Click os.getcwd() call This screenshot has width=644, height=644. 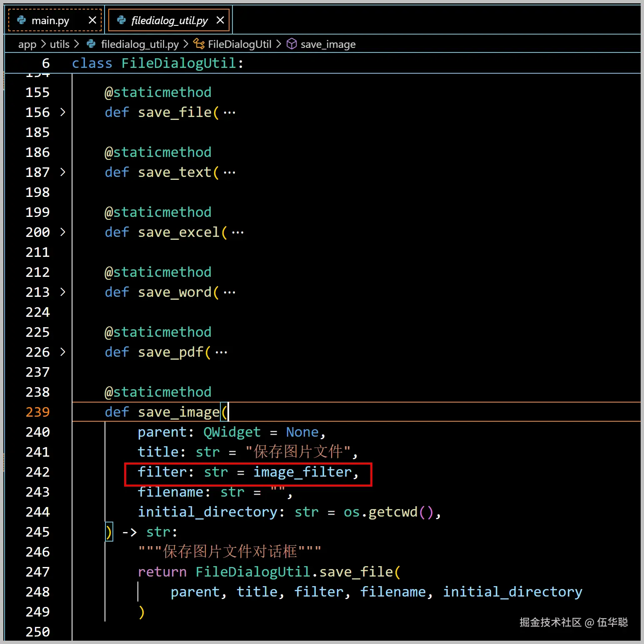click(389, 512)
